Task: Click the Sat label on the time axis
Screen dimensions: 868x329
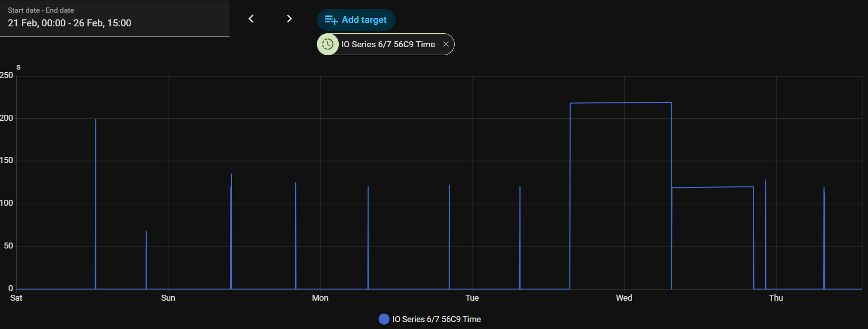Action: click(x=16, y=298)
